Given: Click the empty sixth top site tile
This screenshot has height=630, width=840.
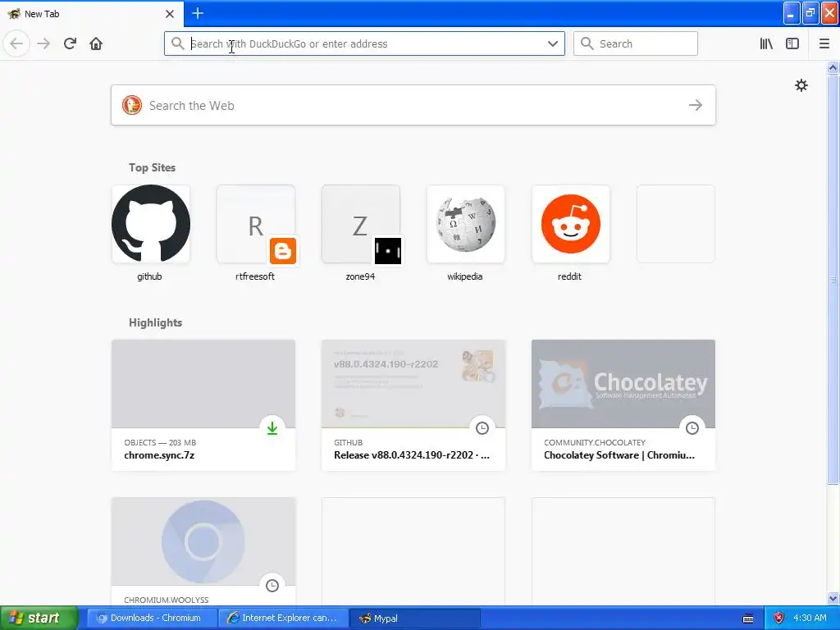Looking at the screenshot, I should [x=676, y=224].
